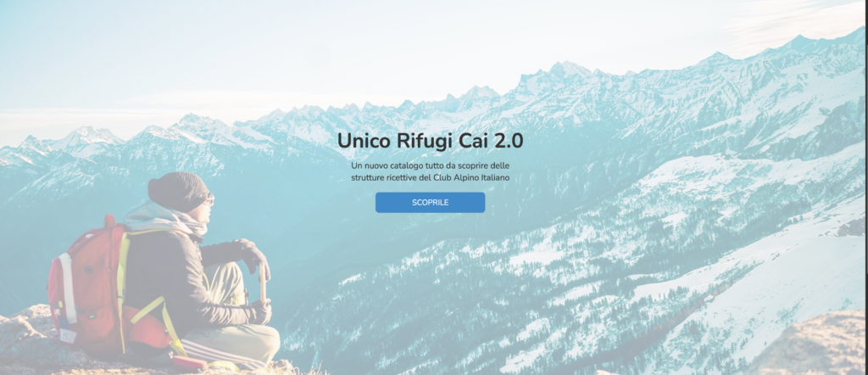Select the 'Unico Rifugi Cai 2.0' heading
This screenshot has width=868, height=375.
pyautogui.click(x=430, y=141)
